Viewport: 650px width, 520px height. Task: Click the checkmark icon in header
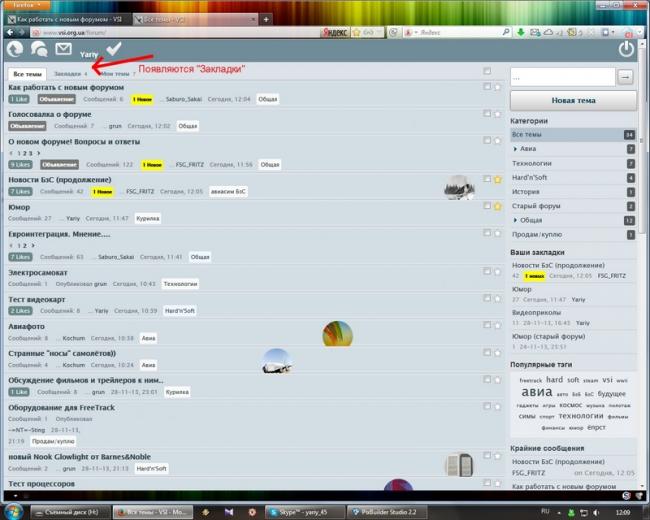[x=113, y=48]
